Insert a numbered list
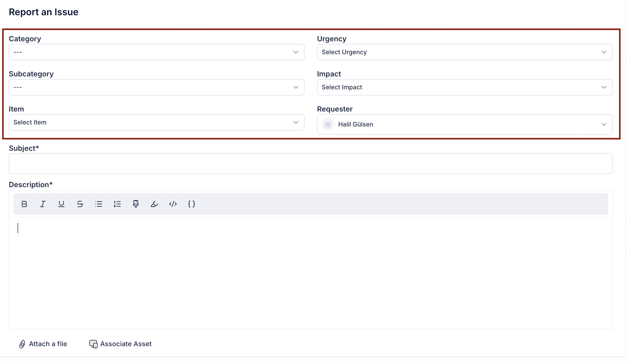631x364 pixels. pyautogui.click(x=117, y=204)
